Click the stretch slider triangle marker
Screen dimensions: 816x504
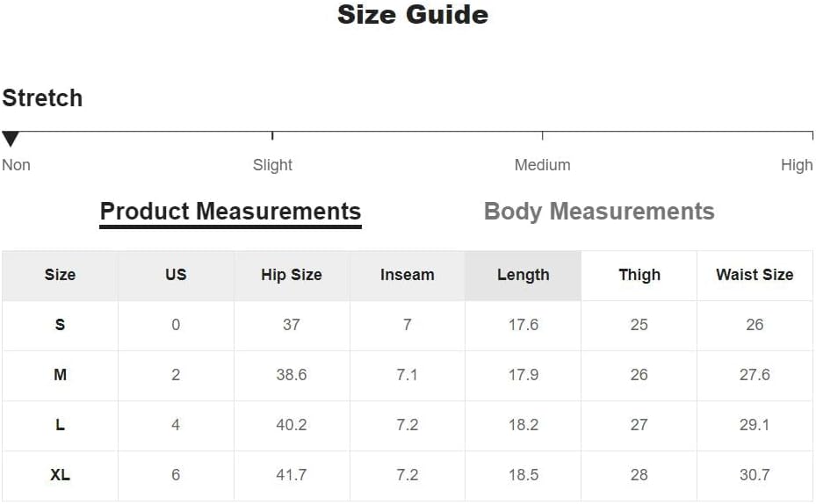click(x=11, y=139)
